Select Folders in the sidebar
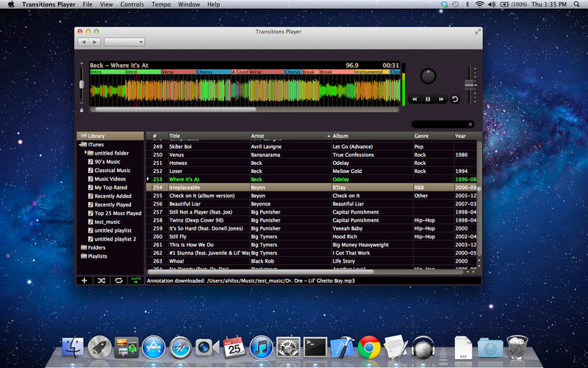This screenshot has width=588, height=368. (96, 248)
